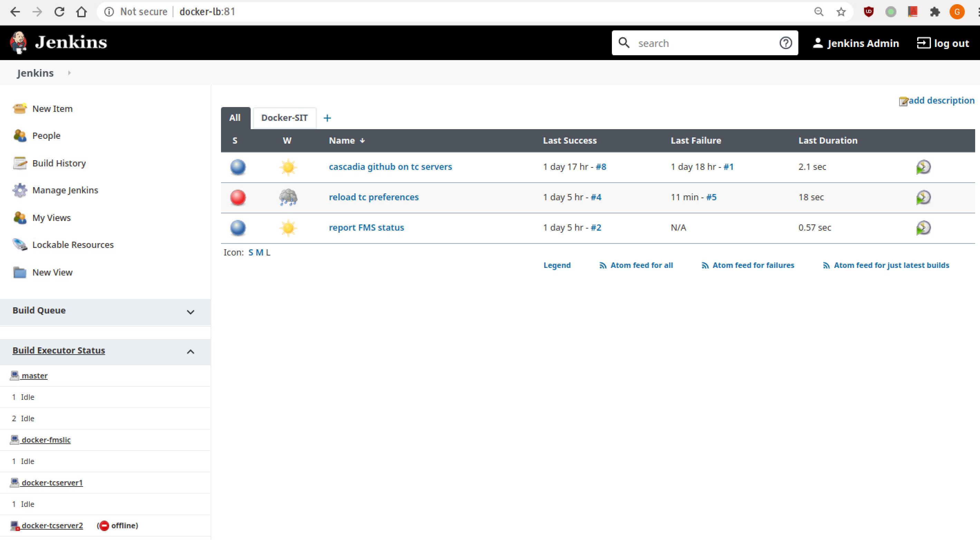The image size is (980, 540).
Task: Collapse the Build Executor Status panel
Action: coord(191,352)
